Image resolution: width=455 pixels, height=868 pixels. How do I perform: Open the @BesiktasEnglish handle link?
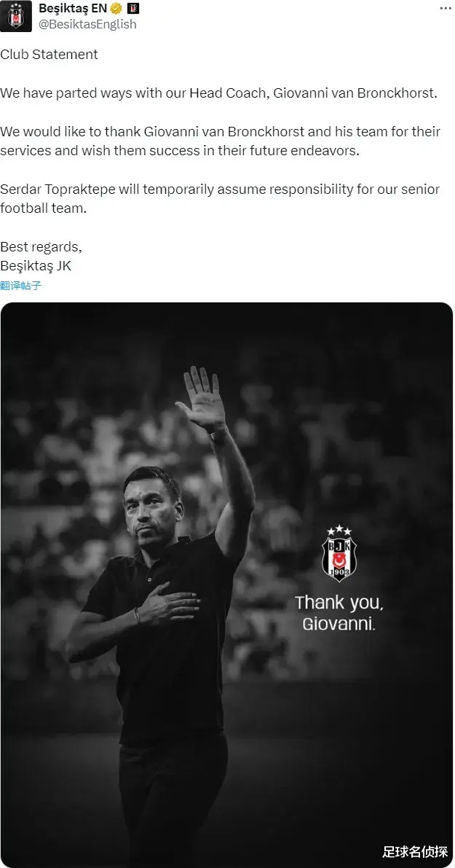[x=87, y=24]
